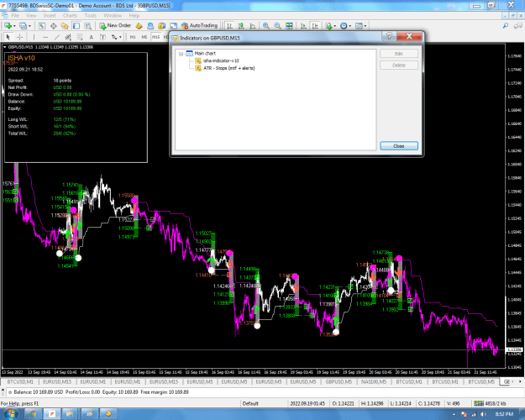Image resolution: width=525 pixels, height=420 pixels.
Task: Click the connection status 4818/2 kb
Action: click(491, 403)
